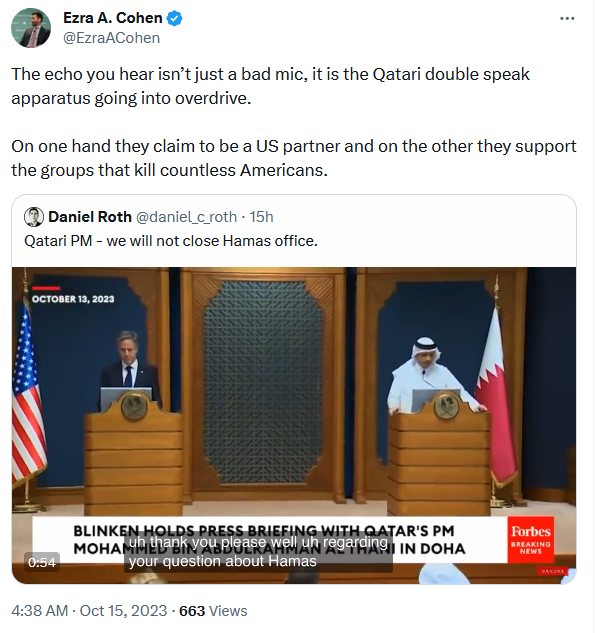597x633 pixels.
Task: Click the Blinken press briefing headline banner
Action: (269, 540)
